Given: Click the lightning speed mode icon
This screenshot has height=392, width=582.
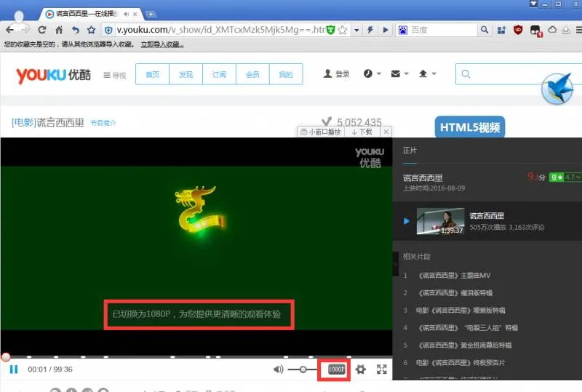Looking at the screenshot, I should coord(370,30).
